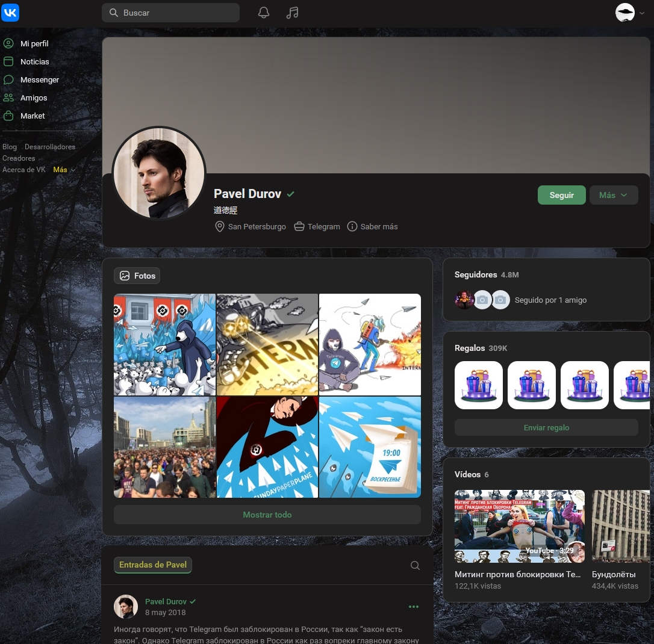The height and width of the screenshot is (644, 654).
Task: Click the Market bag icon
Action: tap(8, 116)
